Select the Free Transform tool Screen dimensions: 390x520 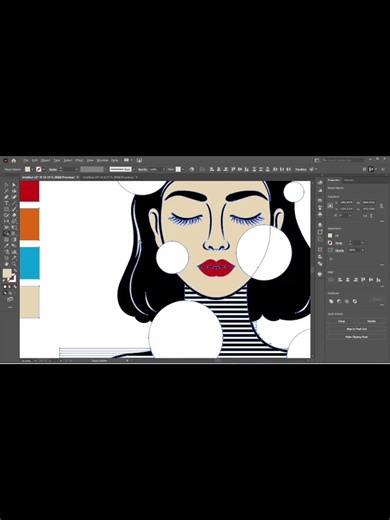(x=14, y=227)
